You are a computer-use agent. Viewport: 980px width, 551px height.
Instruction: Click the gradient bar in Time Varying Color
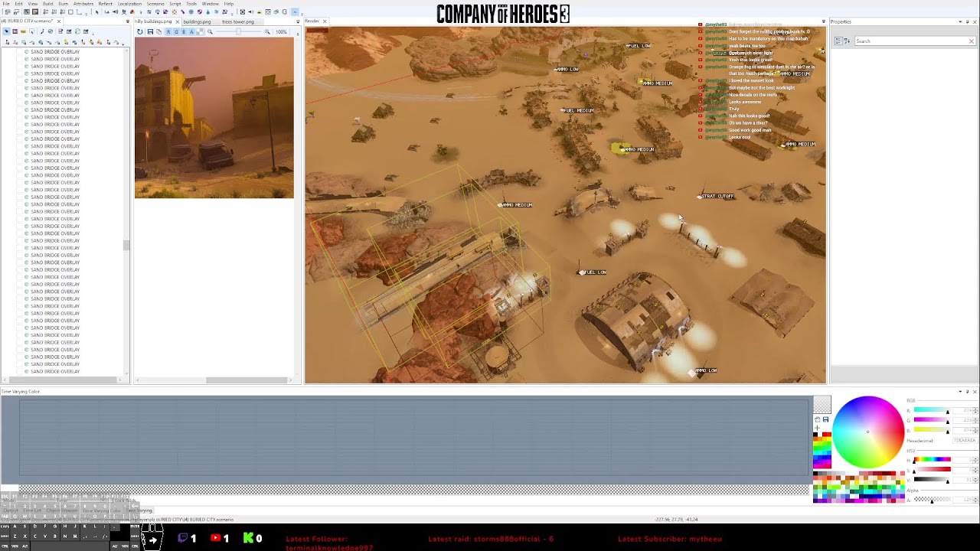coord(414,490)
